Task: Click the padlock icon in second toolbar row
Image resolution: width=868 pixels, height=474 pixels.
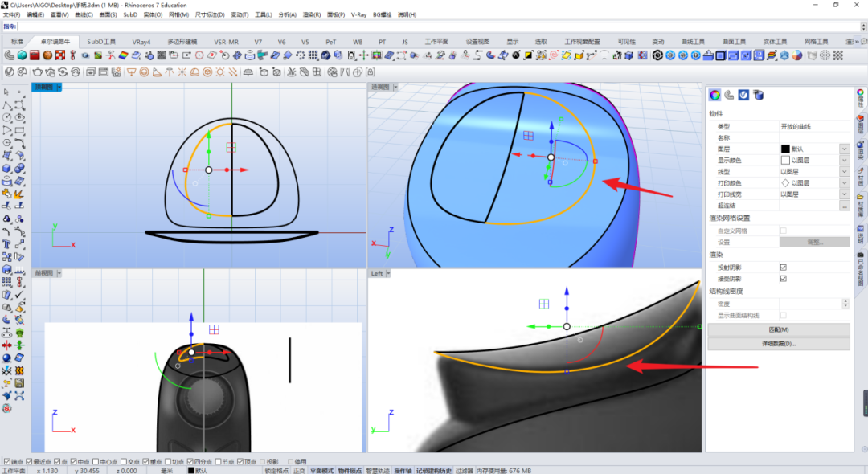Action: point(371,72)
